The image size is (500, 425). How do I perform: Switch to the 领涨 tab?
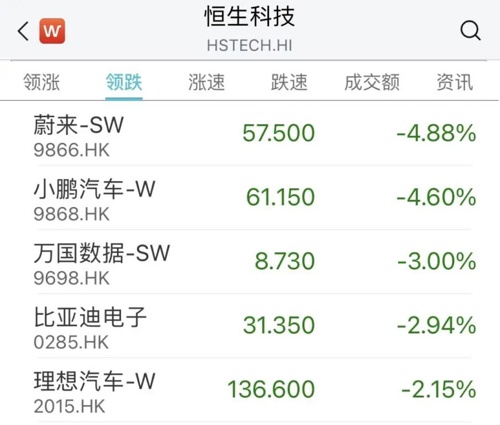(42, 82)
